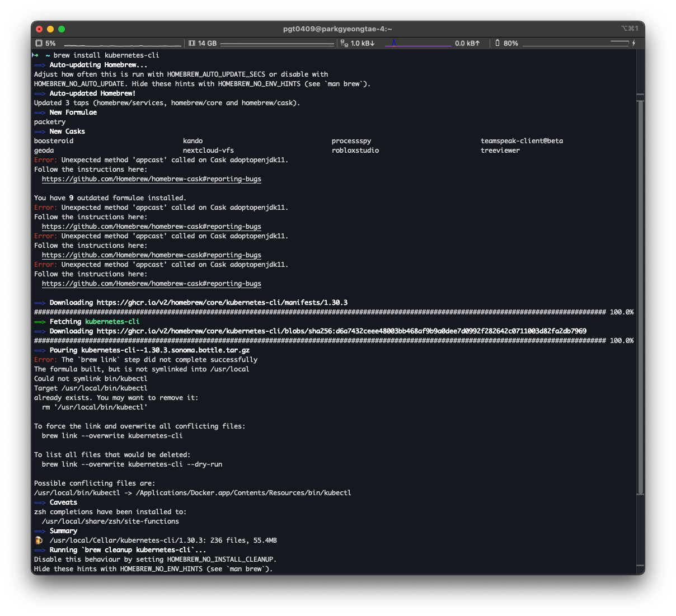Screen dimensions: 676x616
Task: Click the 5% CPU usage value
Action: [51, 43]
